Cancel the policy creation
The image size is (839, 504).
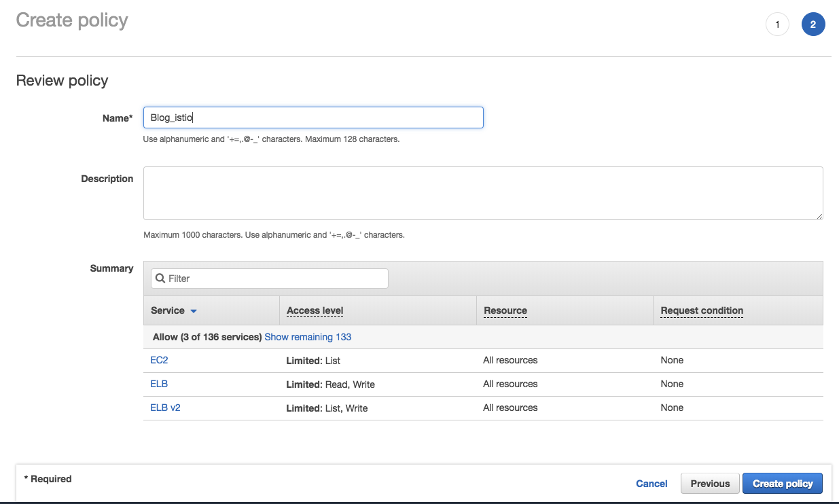[651, 484]
